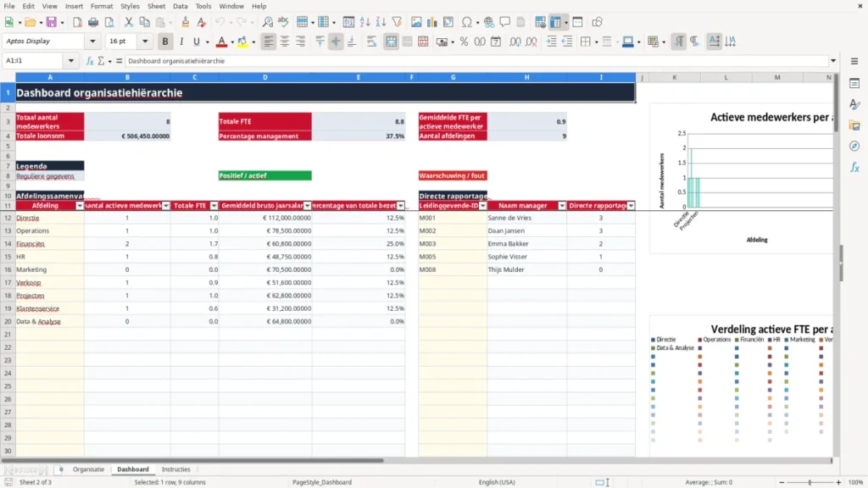This screenshot has height=488, width=868.
Task: Run the spelling check
Action: coord(283,22)
